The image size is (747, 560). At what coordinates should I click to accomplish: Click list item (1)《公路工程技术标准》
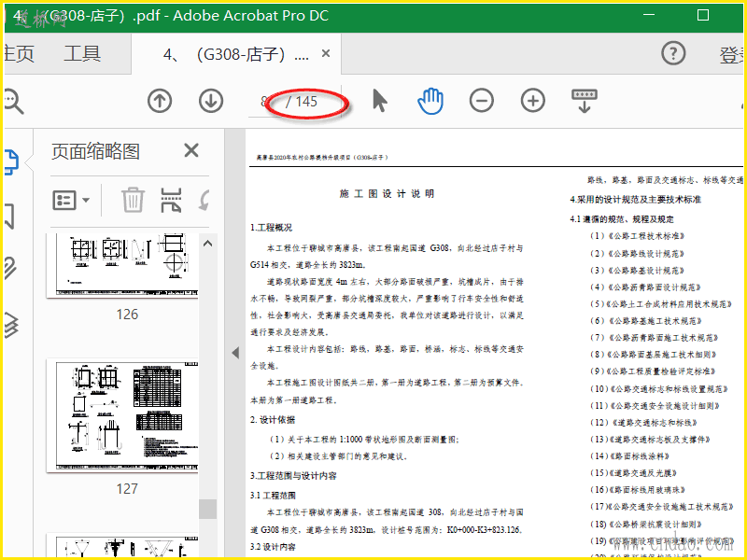click(638, 236)
